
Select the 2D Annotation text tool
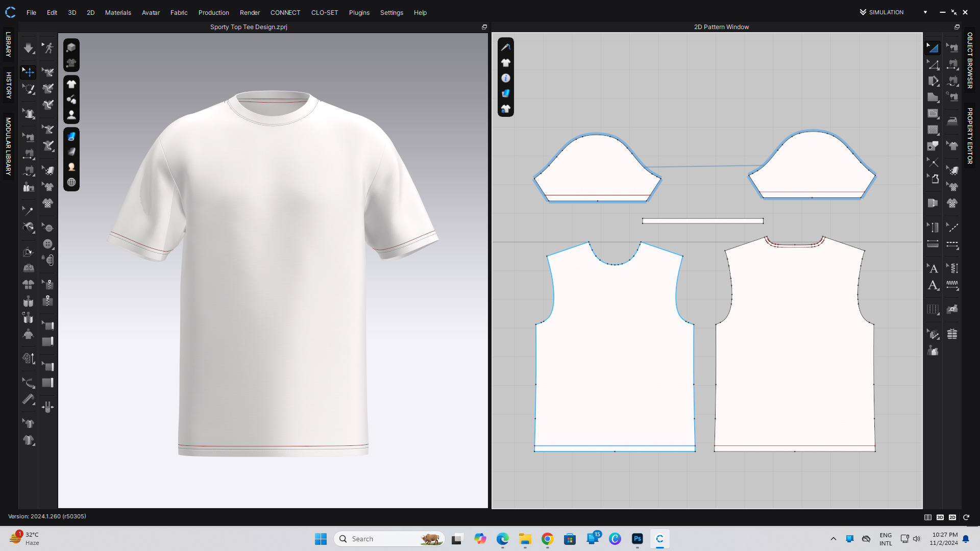(933, 285)
